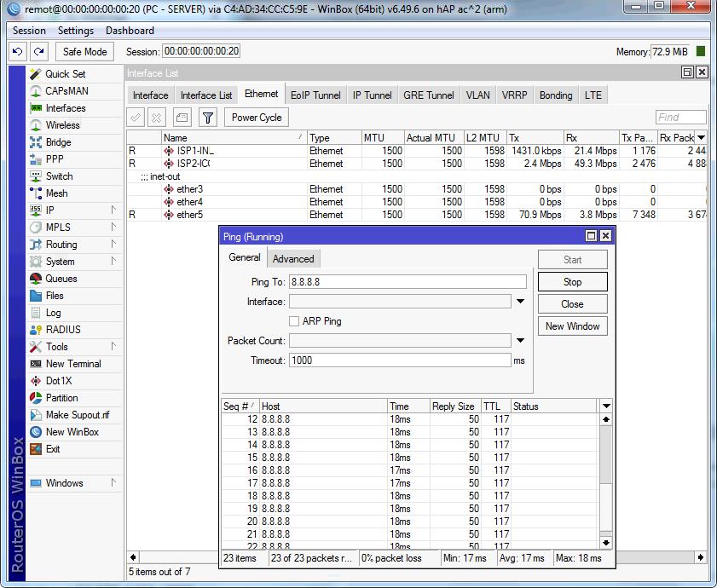Open Wireless settings in sidebar

point(62,125)
